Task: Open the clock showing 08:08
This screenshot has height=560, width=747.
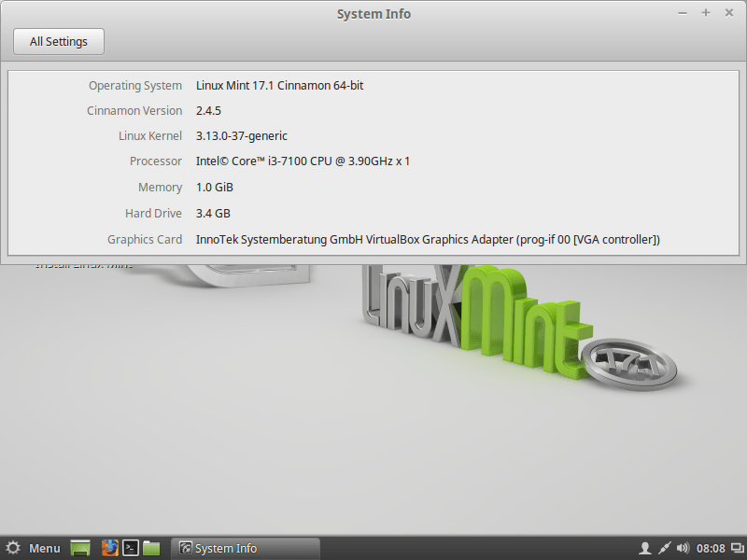Action: tap(711, 549)
